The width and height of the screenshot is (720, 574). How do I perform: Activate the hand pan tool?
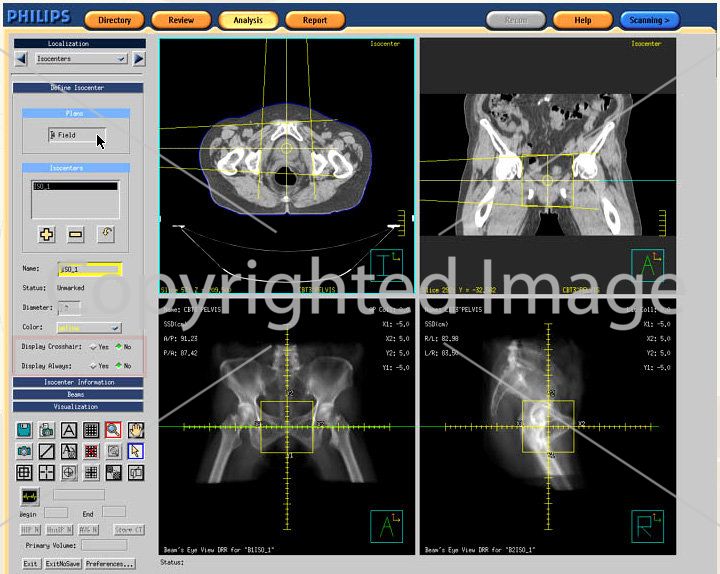136,430
